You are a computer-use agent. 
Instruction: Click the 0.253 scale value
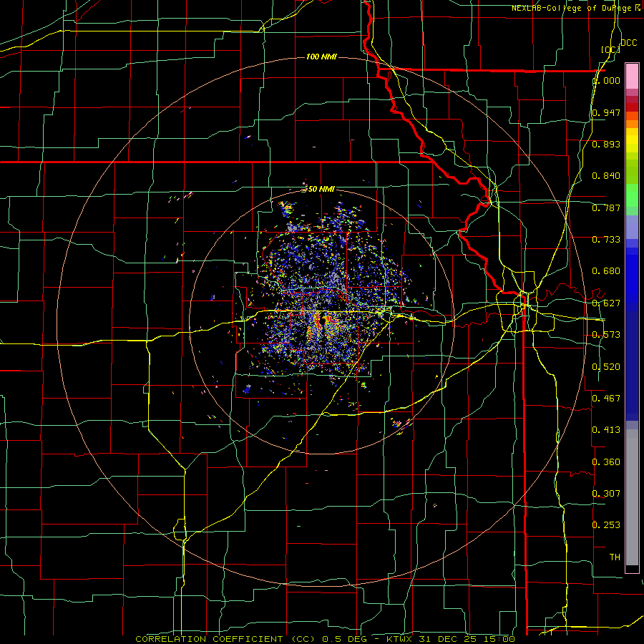point(606,525)
